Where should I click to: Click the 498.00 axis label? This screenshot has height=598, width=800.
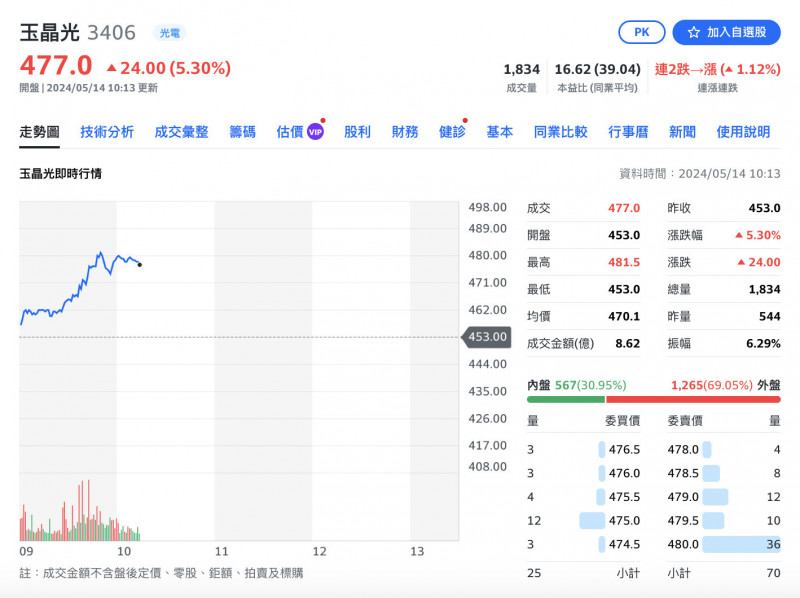tap(487, 207)
